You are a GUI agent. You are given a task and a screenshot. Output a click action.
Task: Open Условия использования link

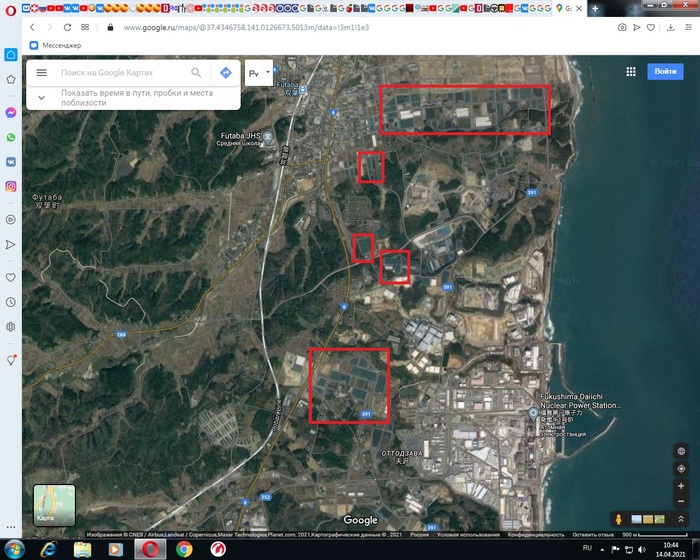pyautogui.click(x=468, y=535)
